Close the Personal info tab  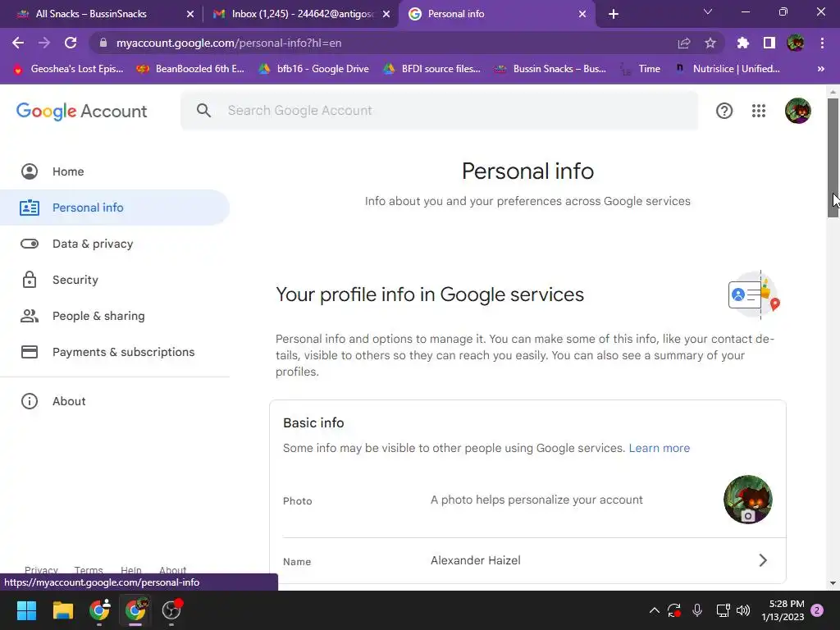(x=582, y=14)
